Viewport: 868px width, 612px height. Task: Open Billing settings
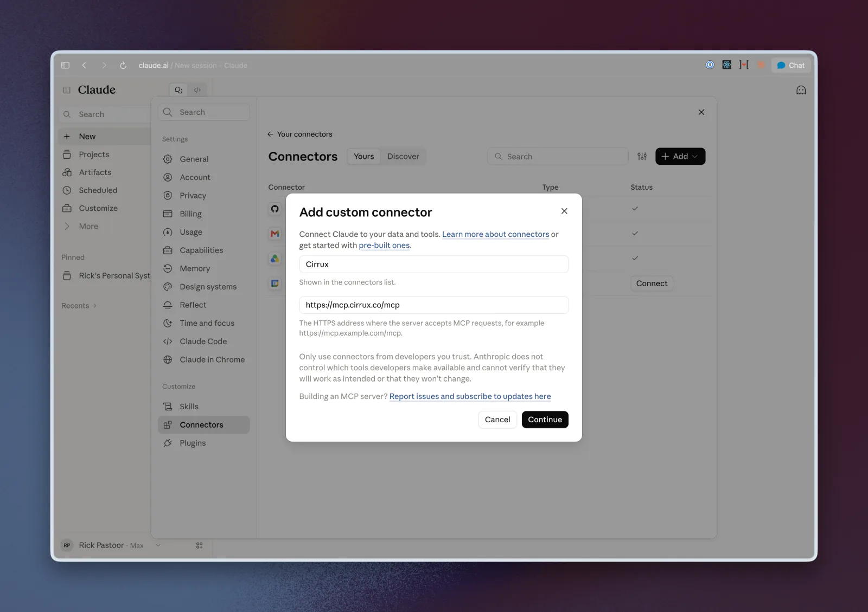[x=204, y=214]
